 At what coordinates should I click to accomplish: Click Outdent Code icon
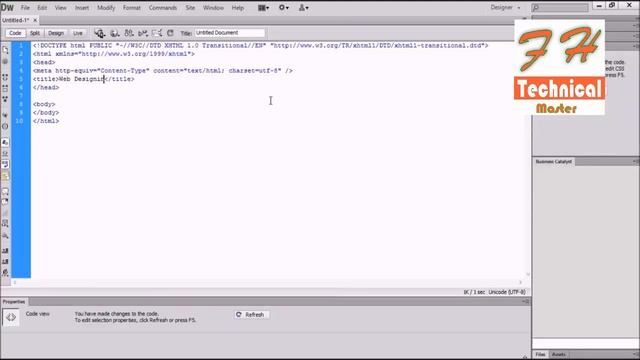click(5, 261)
